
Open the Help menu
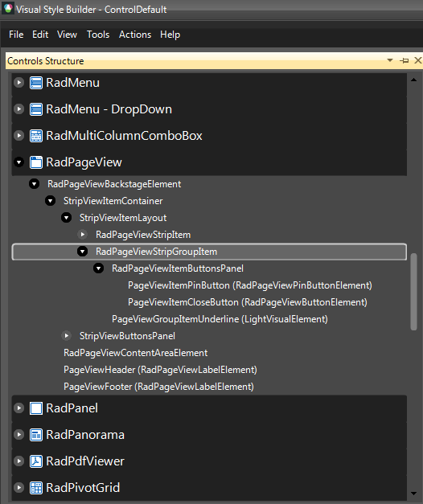pos(170,35)
